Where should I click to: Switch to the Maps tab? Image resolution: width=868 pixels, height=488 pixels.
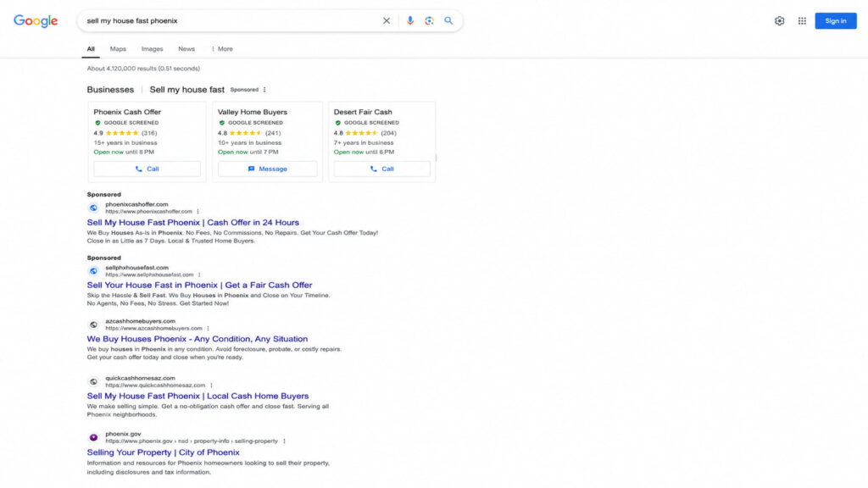tap(118, 49)
